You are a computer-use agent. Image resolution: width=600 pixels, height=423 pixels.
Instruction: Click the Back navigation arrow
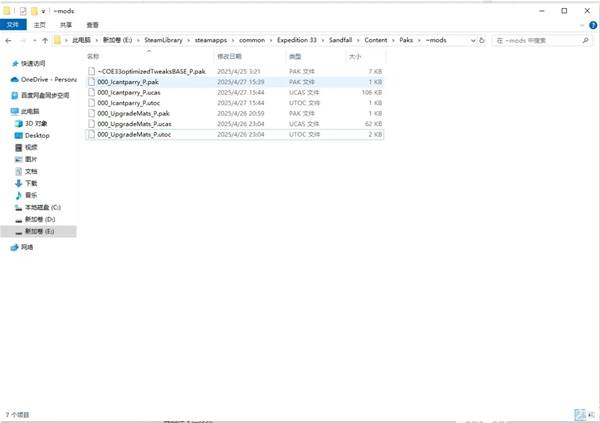click(8, 41)
